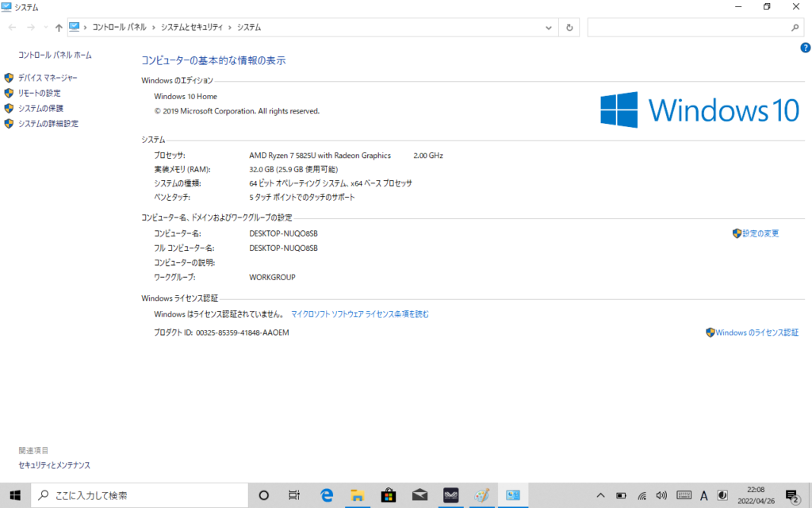Select コントロール パネル in the breadcrumb
This screenshot has height=508, width=812.
click(x=119, y=28)
